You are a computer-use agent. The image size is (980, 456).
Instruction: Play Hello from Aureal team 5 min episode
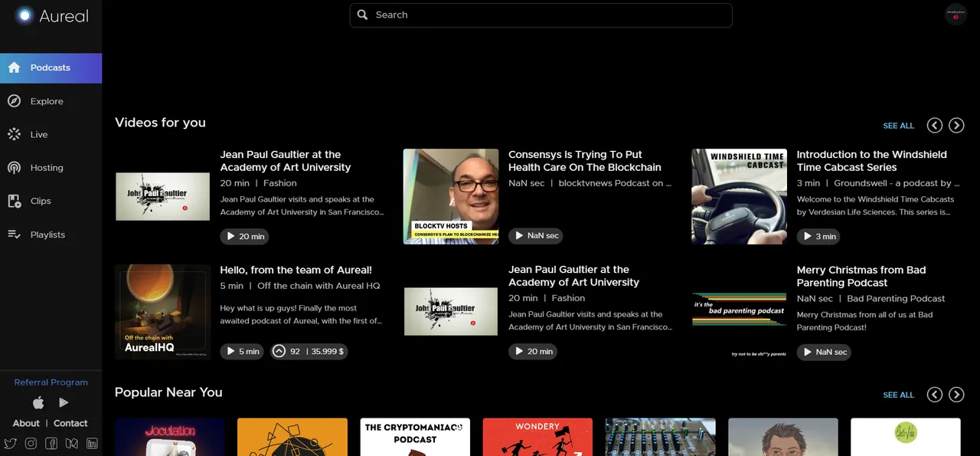(241, 351)
